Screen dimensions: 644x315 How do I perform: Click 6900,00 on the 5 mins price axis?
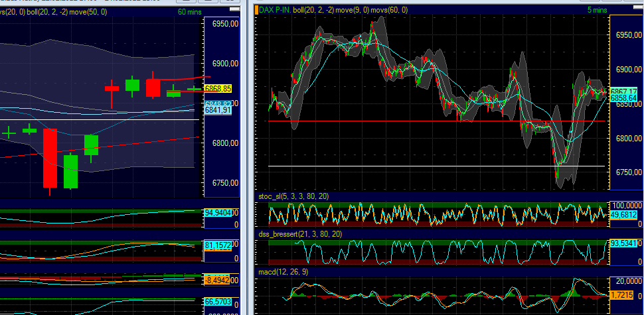[x=630, y=70]
